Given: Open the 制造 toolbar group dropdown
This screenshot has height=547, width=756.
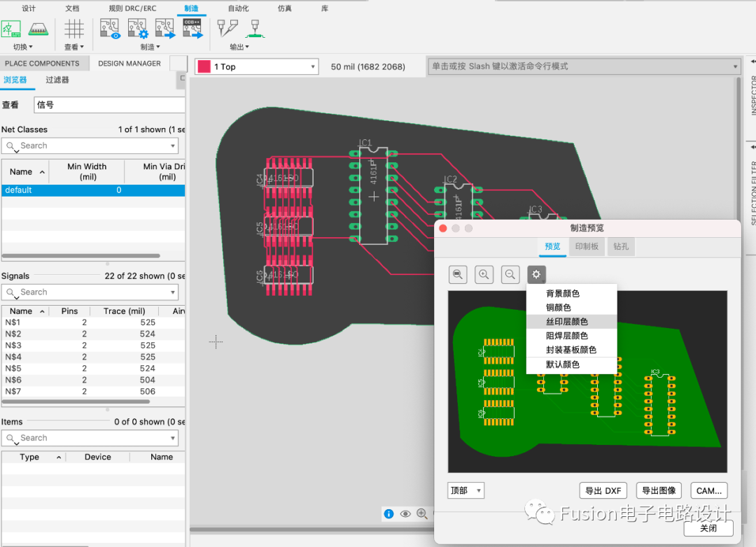Looking at the screenshot, I should point(150,47).
